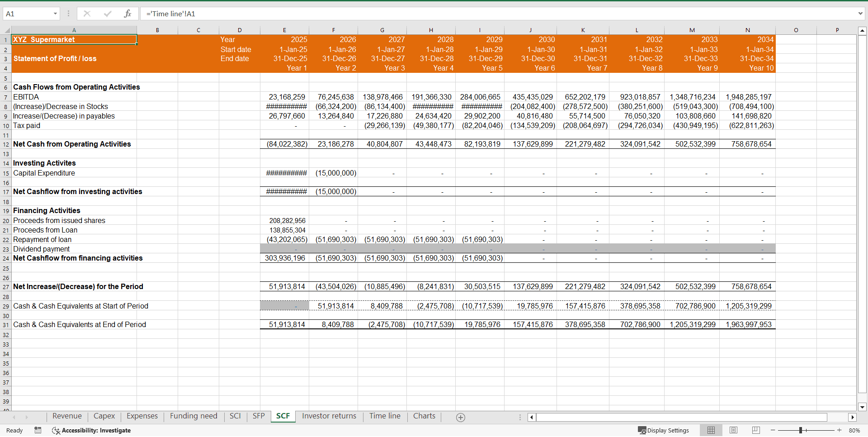The height and width of the screenshot is (437, 868).
Task: Open Insert Function via the fx icon
Action: click(x=127, y=14)
